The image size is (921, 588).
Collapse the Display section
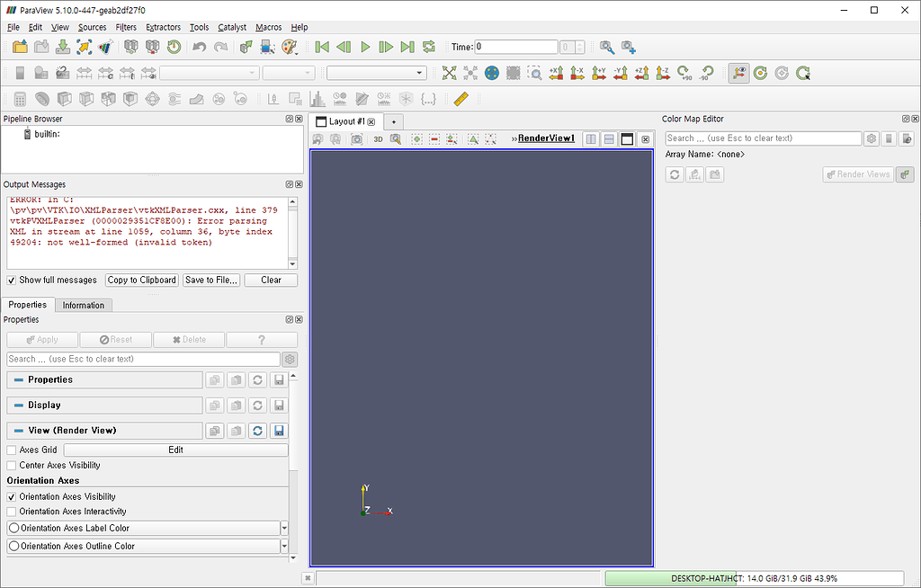[104, 405]
